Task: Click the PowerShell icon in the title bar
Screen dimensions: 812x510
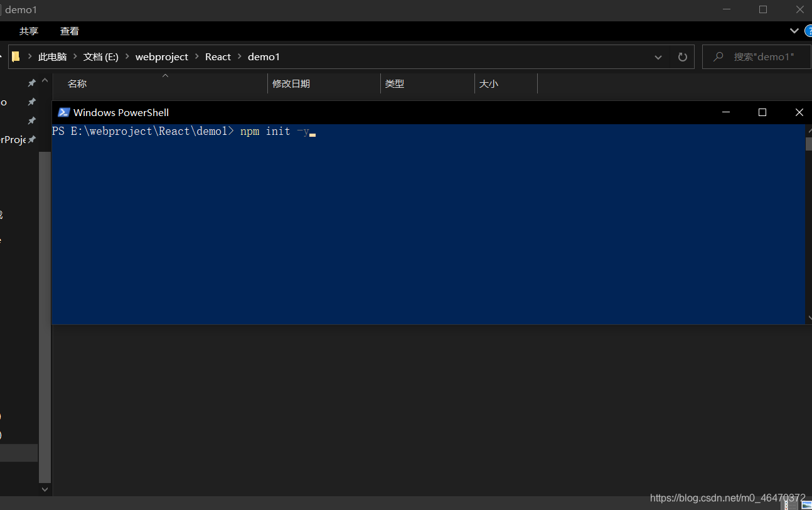Action: click(x=63, y=112)
